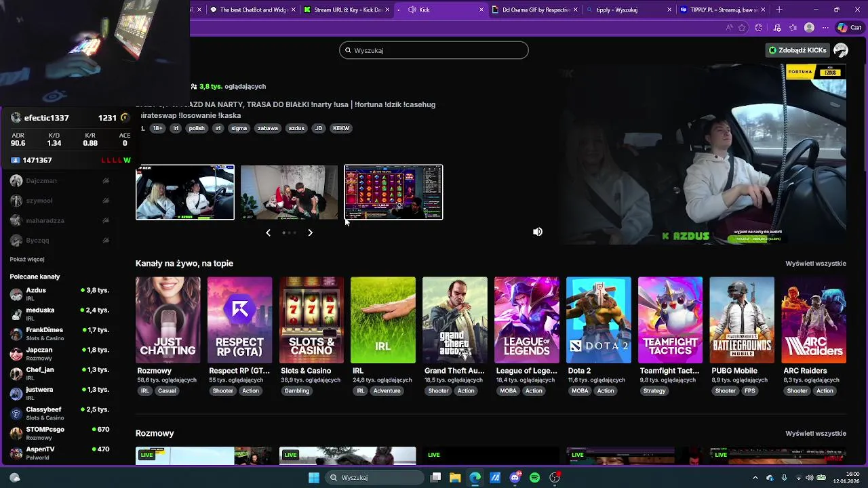This screenshot has width=868, height=488.
Task: Click the sigma tag on the featured stream
Action: pos(239,128)
